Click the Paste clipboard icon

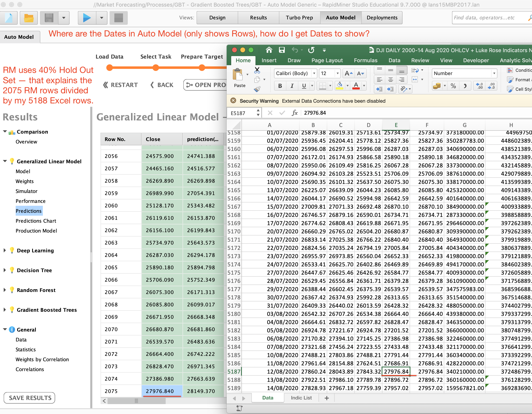coord(238,75)
